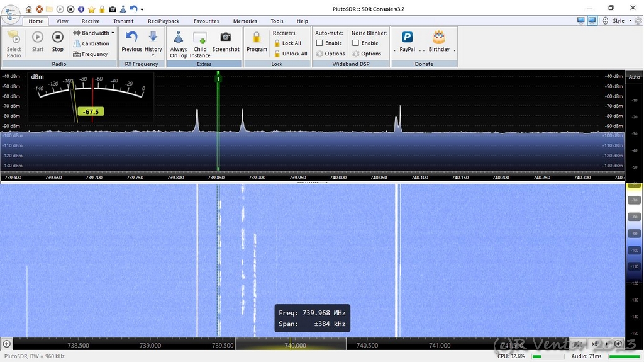Click the undo arrow in quick access toolbar

[x=133, y=9]
